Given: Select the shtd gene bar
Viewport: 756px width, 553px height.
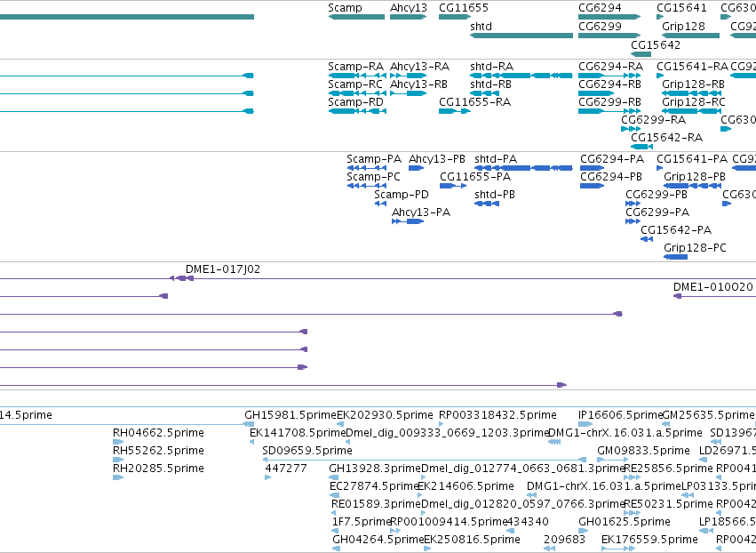Looking at the screenshot, I should pos(521,36).
